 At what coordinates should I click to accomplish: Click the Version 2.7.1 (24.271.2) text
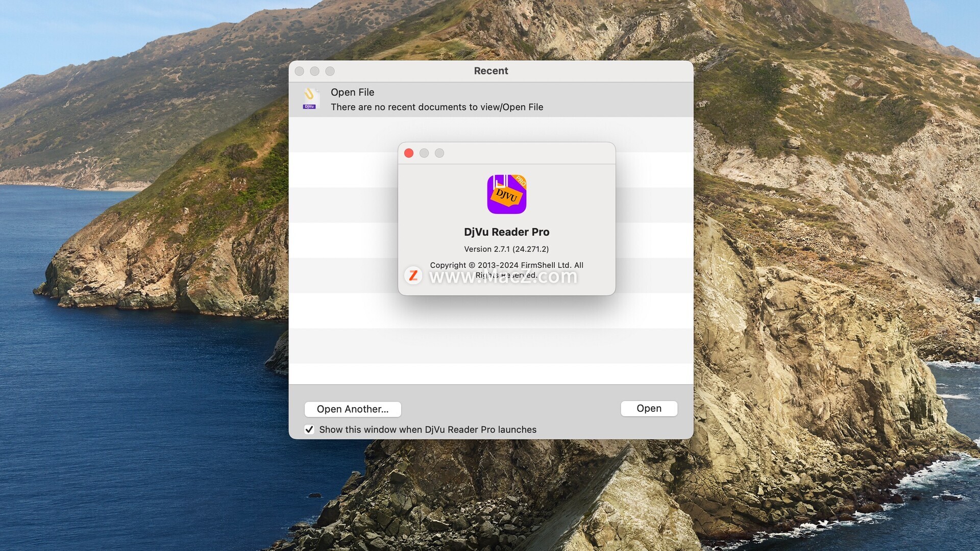point(506,249)
